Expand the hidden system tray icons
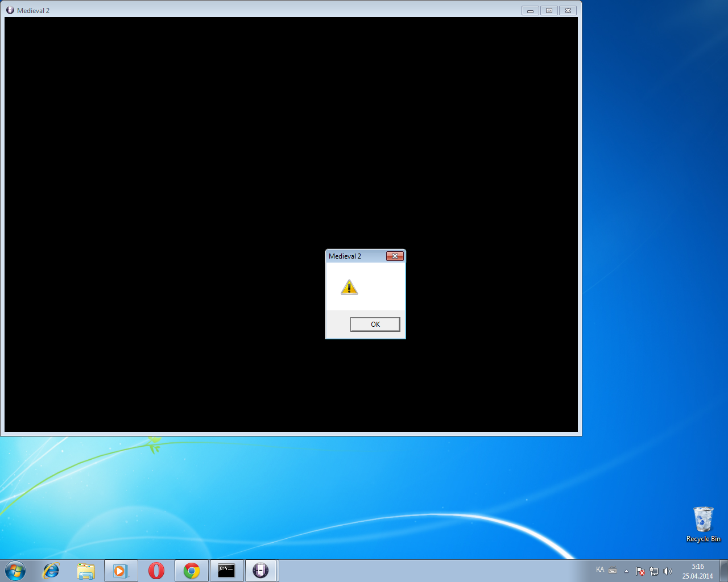 click(626, 571)
